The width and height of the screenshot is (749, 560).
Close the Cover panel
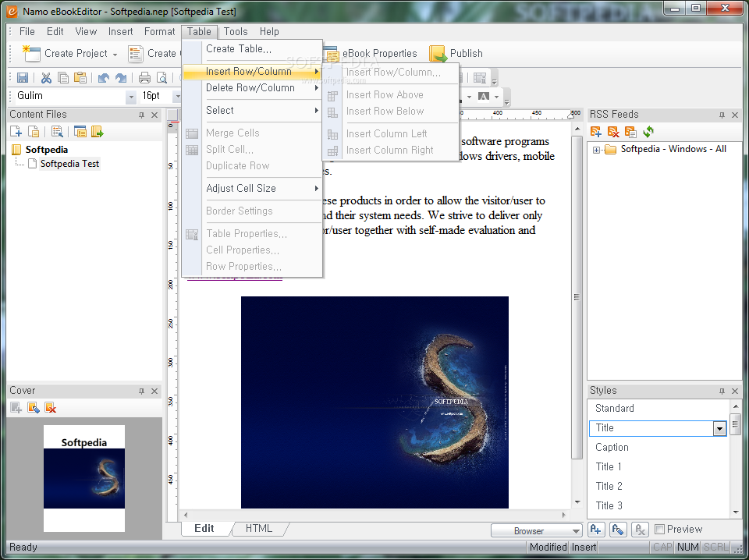coord(154,391)
